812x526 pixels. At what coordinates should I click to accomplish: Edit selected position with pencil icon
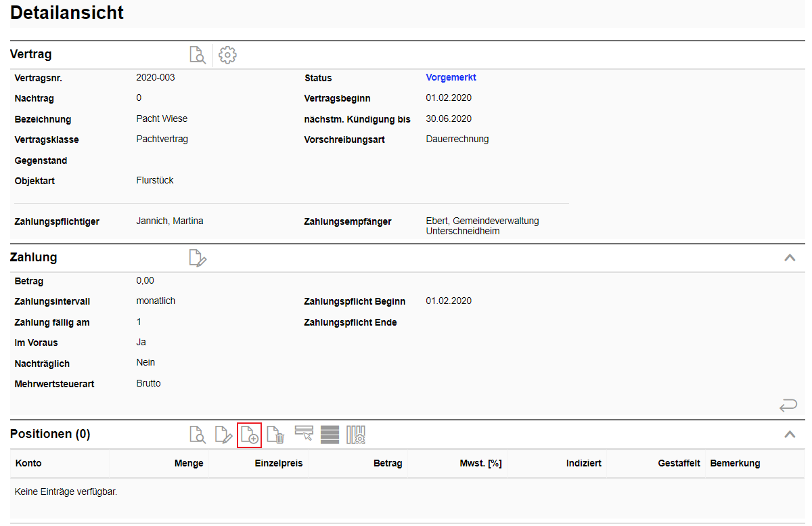click(x=223, y=435)
